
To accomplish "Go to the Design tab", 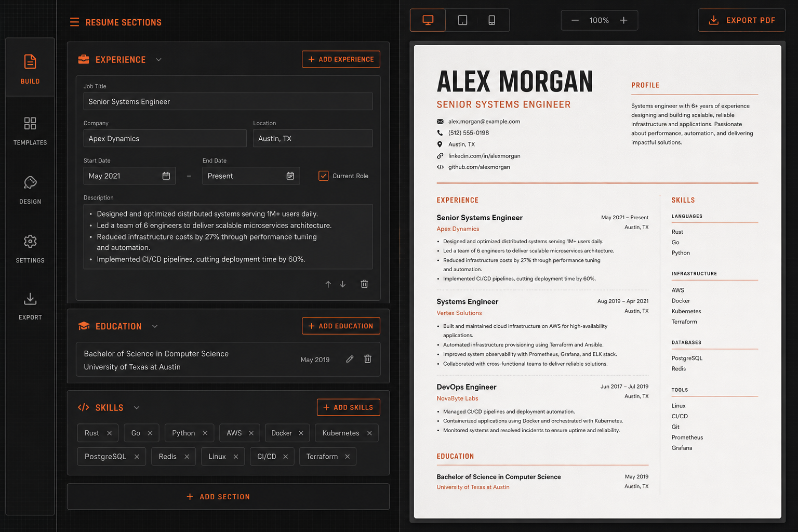I will (30, 190).
